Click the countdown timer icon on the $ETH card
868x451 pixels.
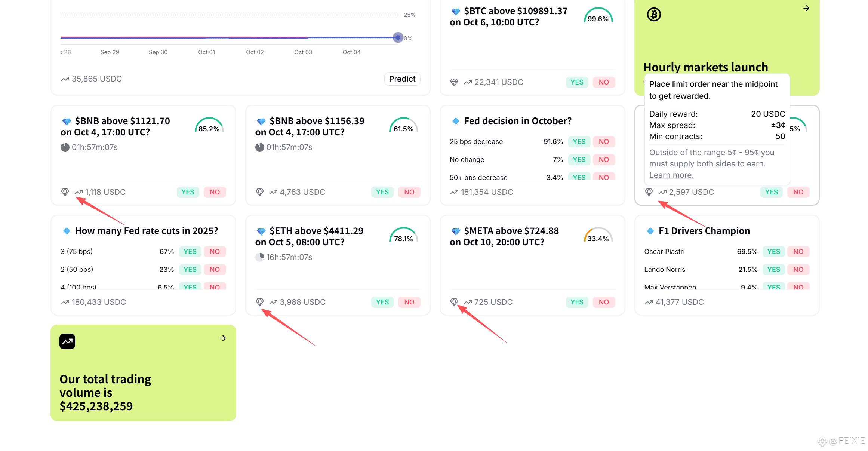coord(259,257)
